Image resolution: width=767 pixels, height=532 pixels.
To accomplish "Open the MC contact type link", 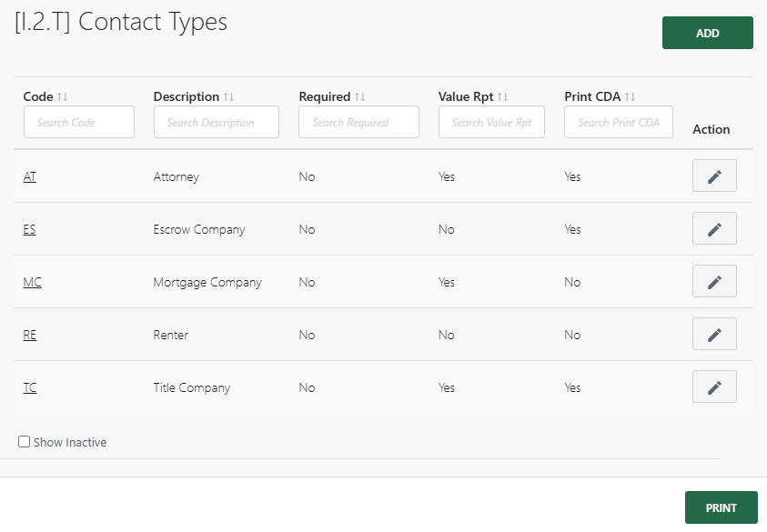I will (32, 282).
